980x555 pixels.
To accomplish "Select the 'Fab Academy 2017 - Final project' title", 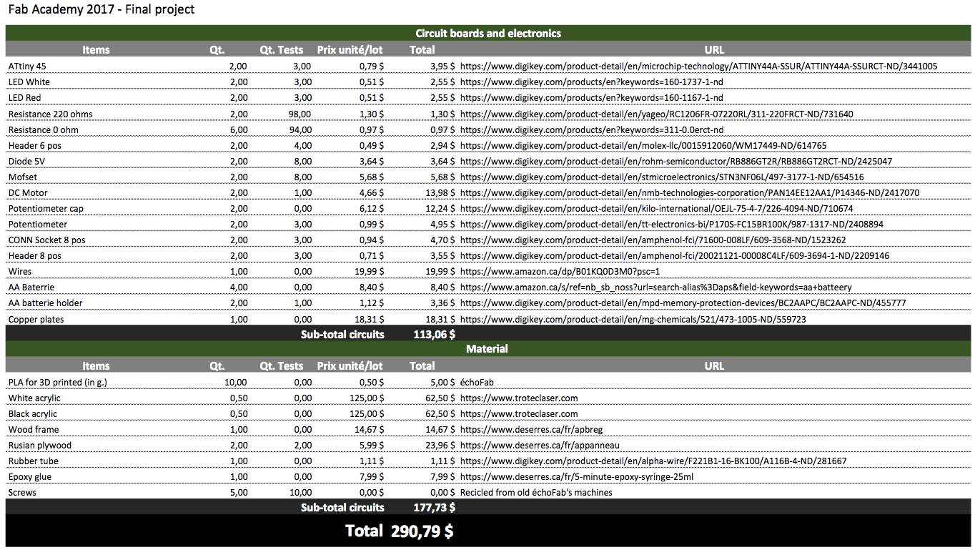I will 102,9.
